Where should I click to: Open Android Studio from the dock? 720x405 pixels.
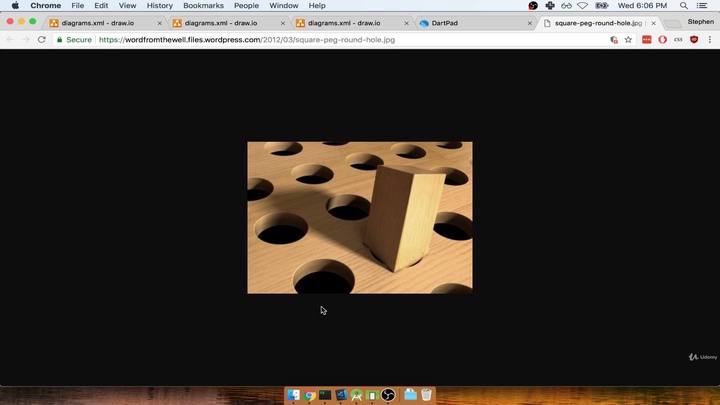[357, 395]
